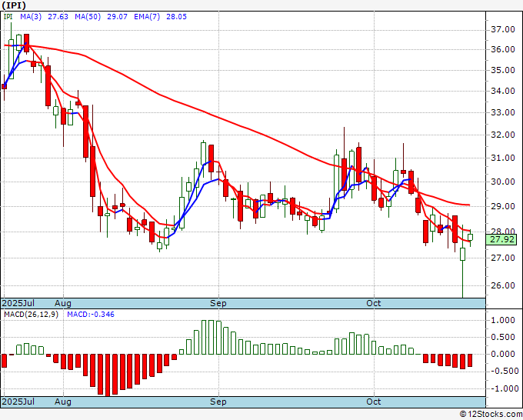Image resolution: width=523 pixels, height=420 pixels.
Task: Click the 12Stocks.com copyright link
Action: 491,414
